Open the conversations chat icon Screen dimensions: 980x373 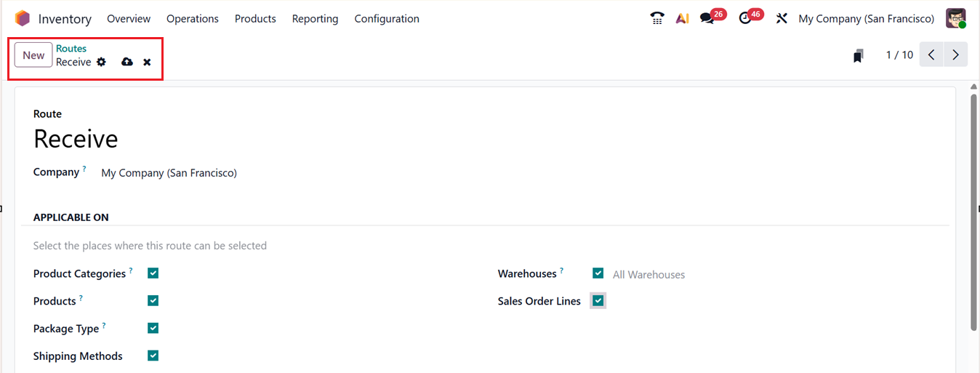click(707, 19)
